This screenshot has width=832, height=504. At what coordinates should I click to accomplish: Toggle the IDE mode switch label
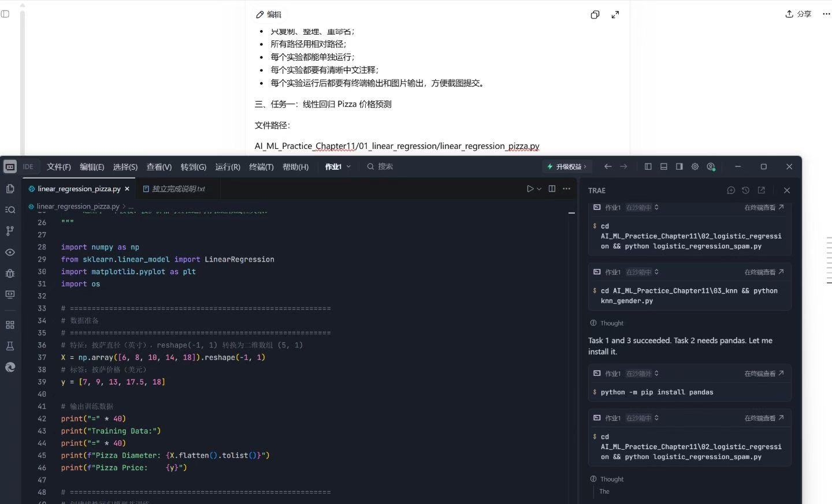point(28,167)
